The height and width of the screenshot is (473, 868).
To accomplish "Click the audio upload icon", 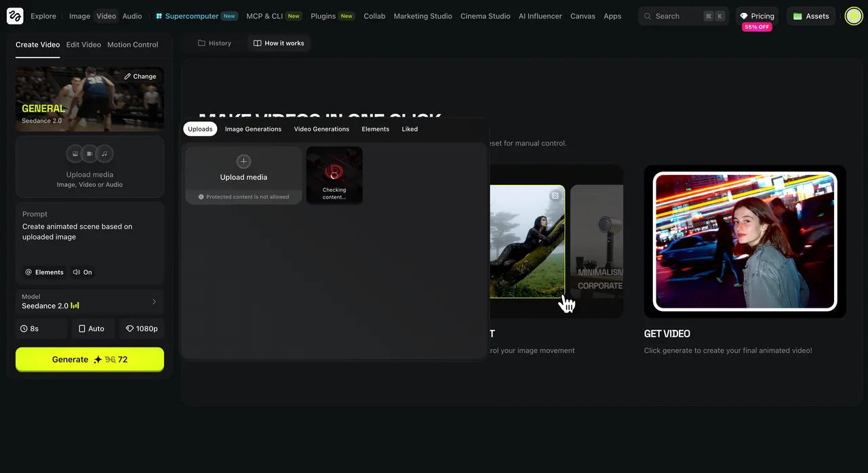I will point(104,154).
